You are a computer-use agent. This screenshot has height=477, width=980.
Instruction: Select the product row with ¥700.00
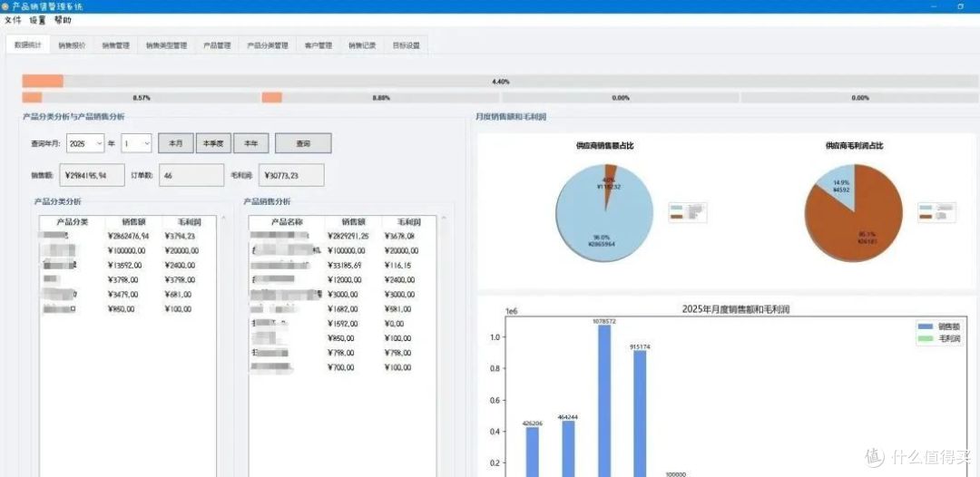coord(342,368)
